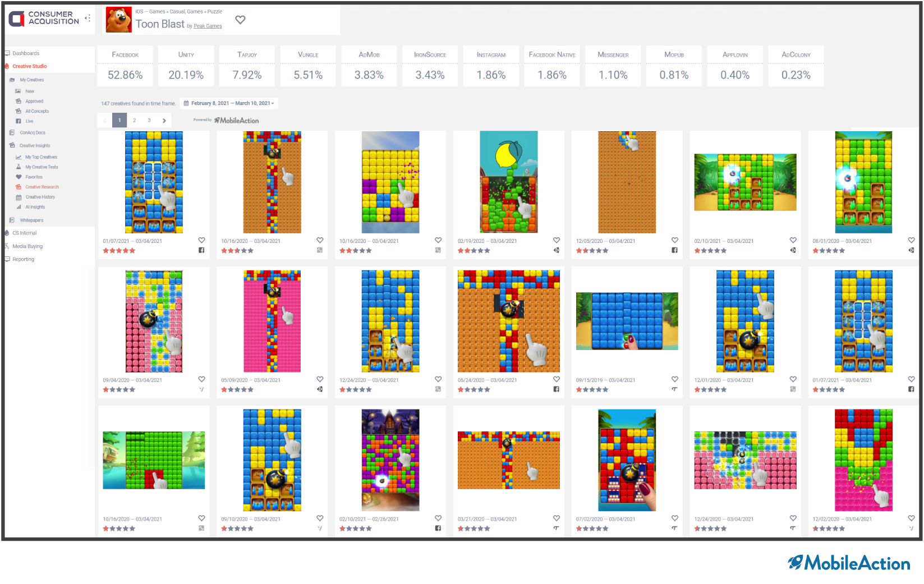Select current page 1 button
This screenshot has width=924, height=584.
pyautogui.click(x=119, y=120)
